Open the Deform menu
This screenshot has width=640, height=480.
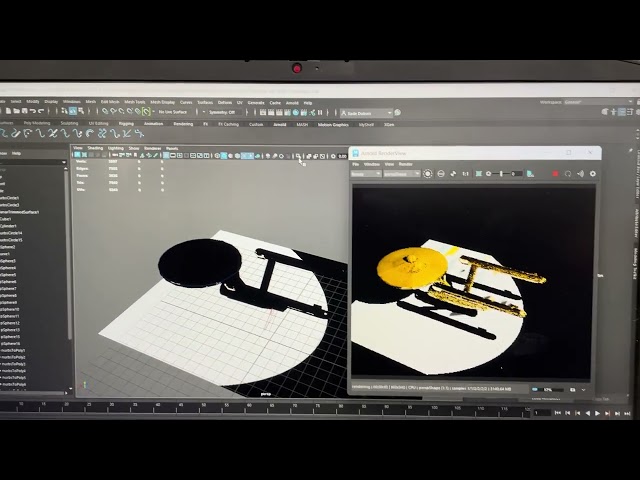point(224,102)
